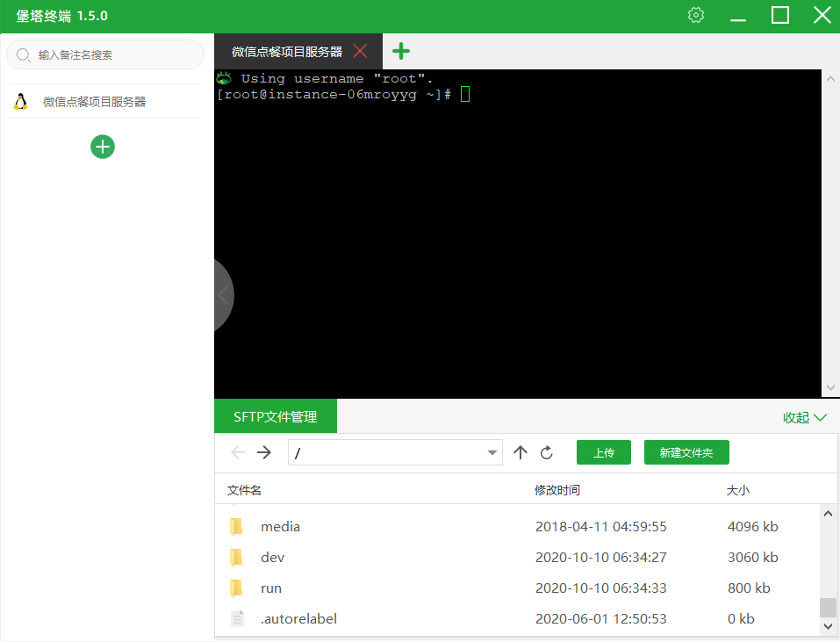The image size is (840, 642).
Task: Collapse SFTP panel via 收起
Action: coord(805,417)
